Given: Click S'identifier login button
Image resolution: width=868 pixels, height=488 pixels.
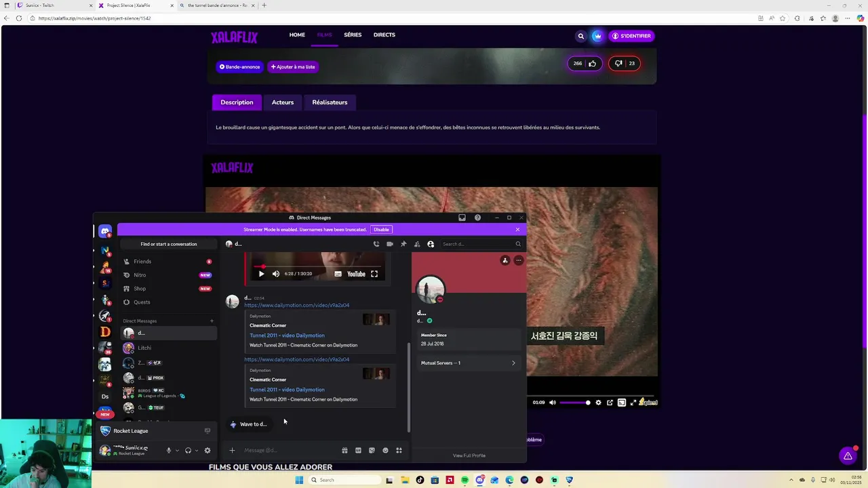Looking at the screenshot, I should pyautogui.click(x=631, y=36).
